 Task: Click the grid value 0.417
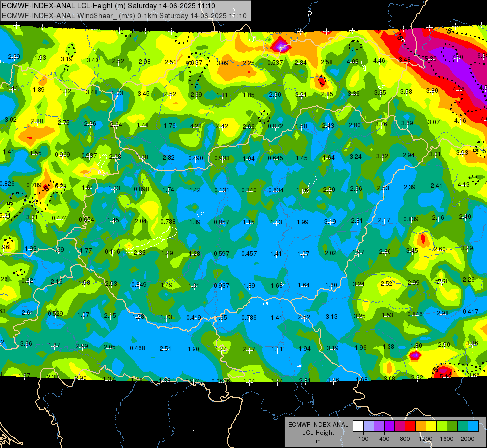471,312
